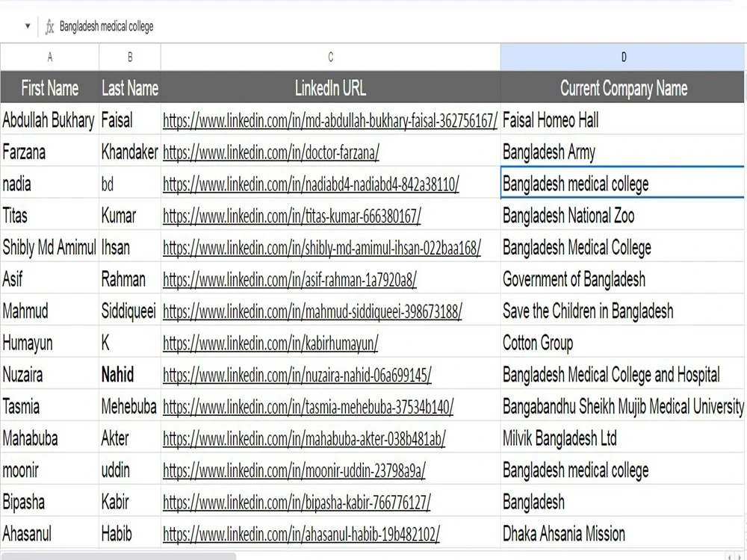Screen dimensions: 747x560
Task: Select the 'Ahasanul' first name cell
Action: point(49,534)
